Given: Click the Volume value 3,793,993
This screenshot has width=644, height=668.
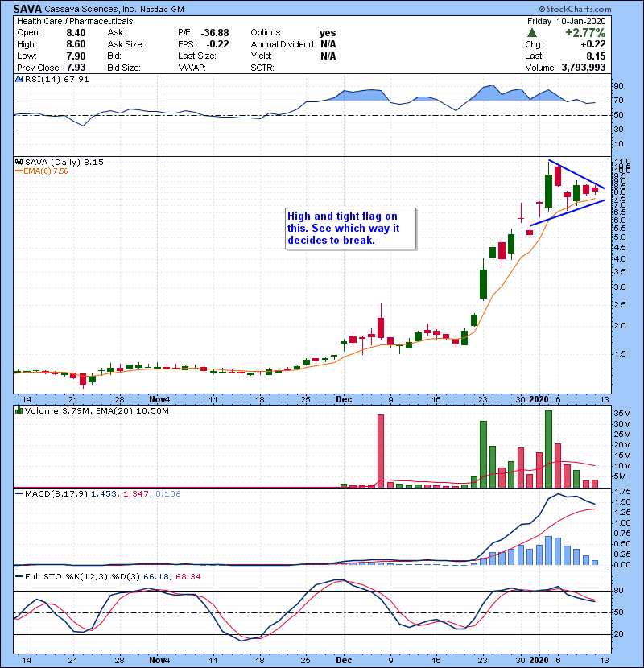Looking at the screenshot, I should point(584,68).
